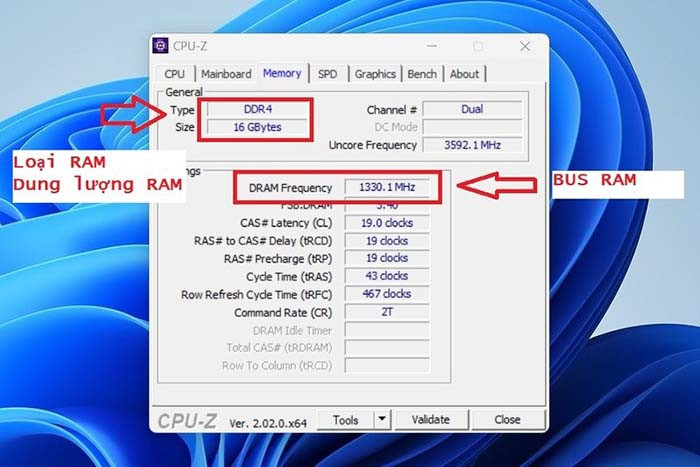The image size is (700, 467).
Task: Click the Command Rate (CR) label
Action: click(x=283, y=313)
